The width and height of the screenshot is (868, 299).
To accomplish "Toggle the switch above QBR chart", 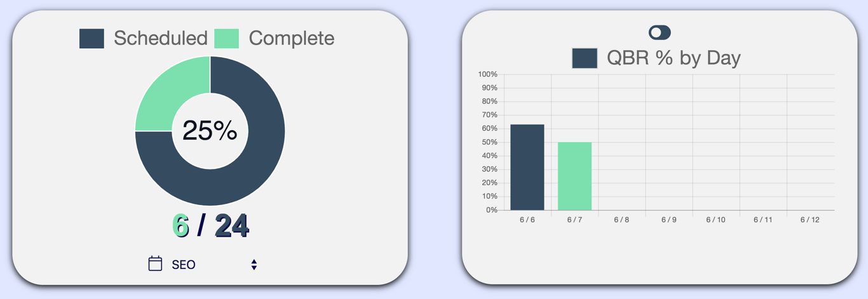I will pos(660,32).
